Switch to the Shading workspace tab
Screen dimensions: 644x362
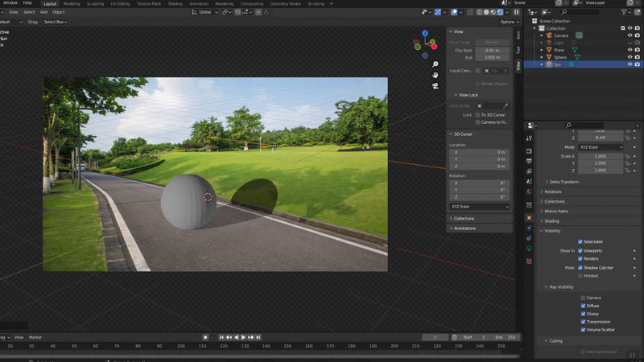tap(175, 3)
